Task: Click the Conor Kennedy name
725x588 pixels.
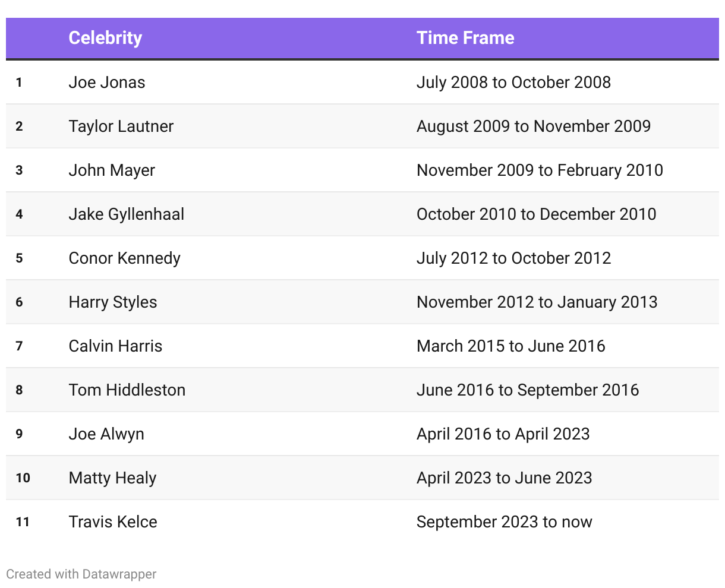Action: [125, 258]
